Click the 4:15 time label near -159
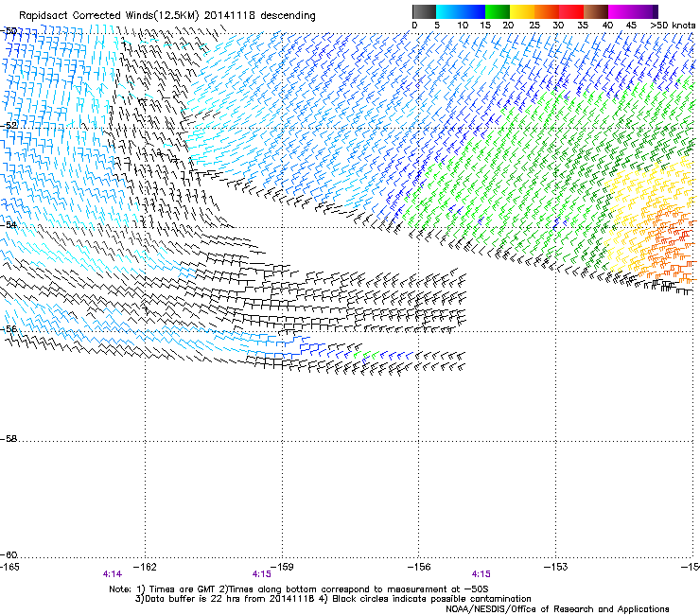700x615 pixels. (262, 574)
